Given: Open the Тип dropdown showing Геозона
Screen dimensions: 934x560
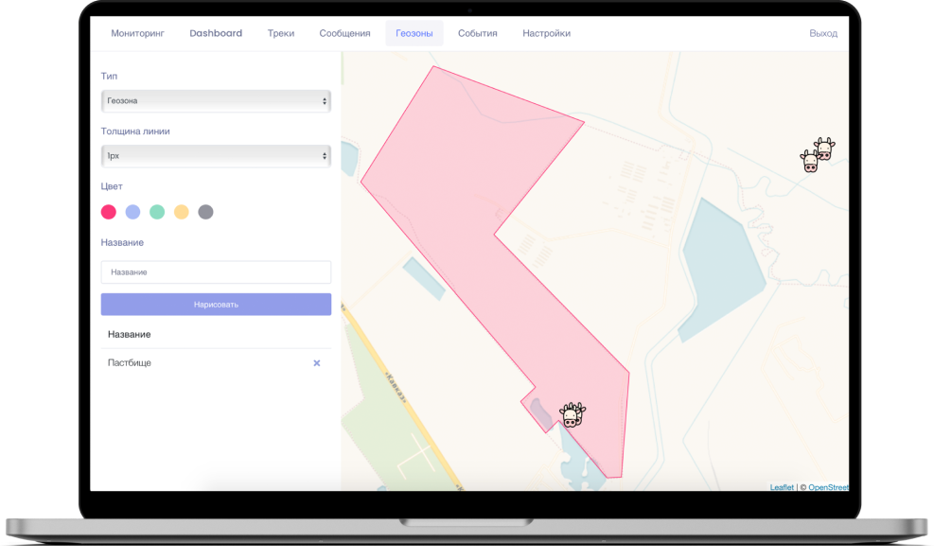Looking at the screenshot, I should tap(216, 100).
